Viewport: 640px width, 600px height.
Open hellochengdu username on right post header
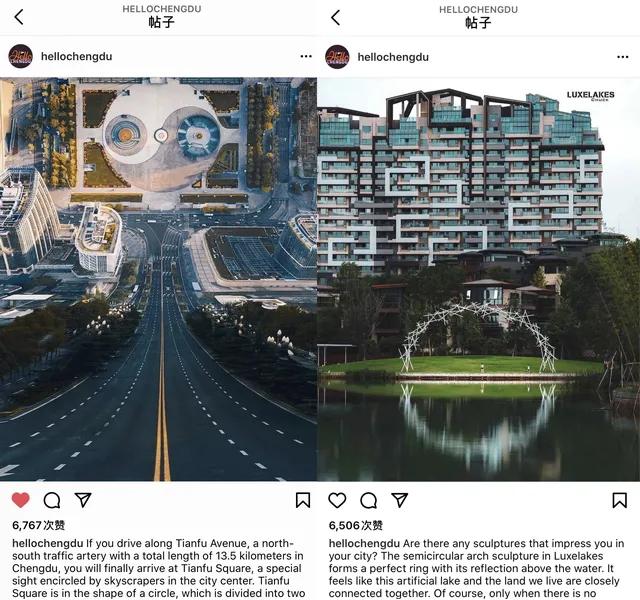pyautogui.click(x=393, y=57)
